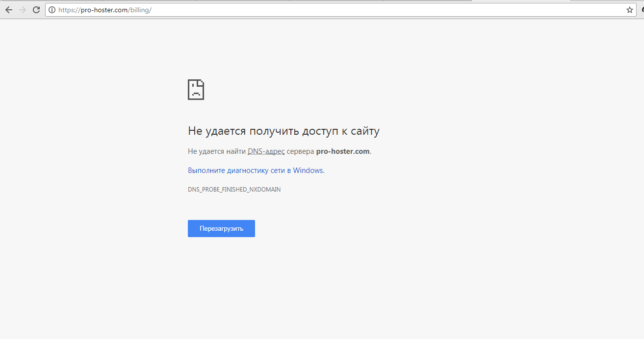The height and width of the screenshot is (339, 644).
Task: Open site information icon beside the URL
Action: 52,10
